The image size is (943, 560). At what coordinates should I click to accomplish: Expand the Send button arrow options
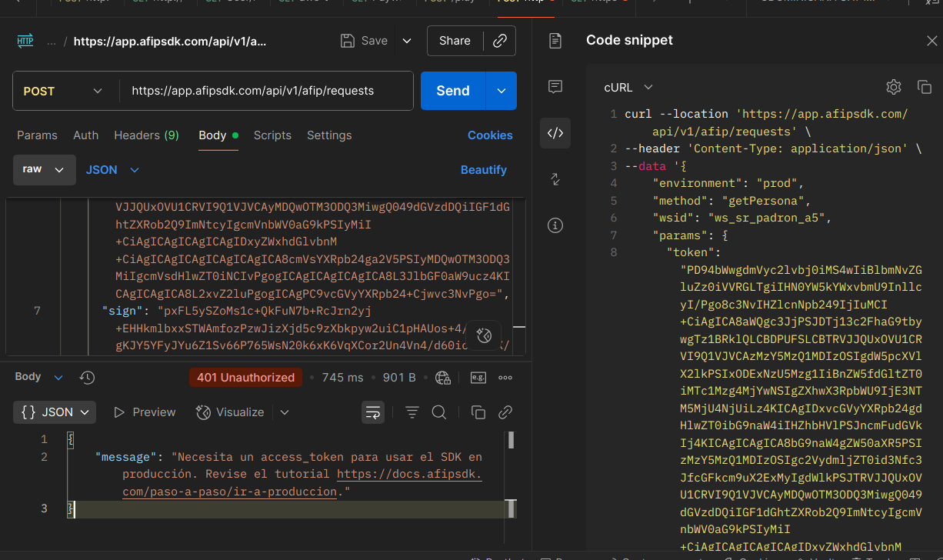[501, 91]
